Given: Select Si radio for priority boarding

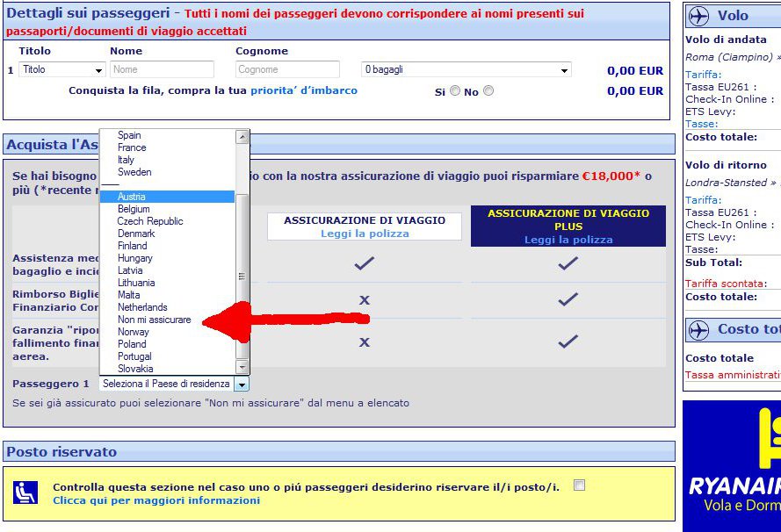Looking at the screenshot, I should 455,90.
